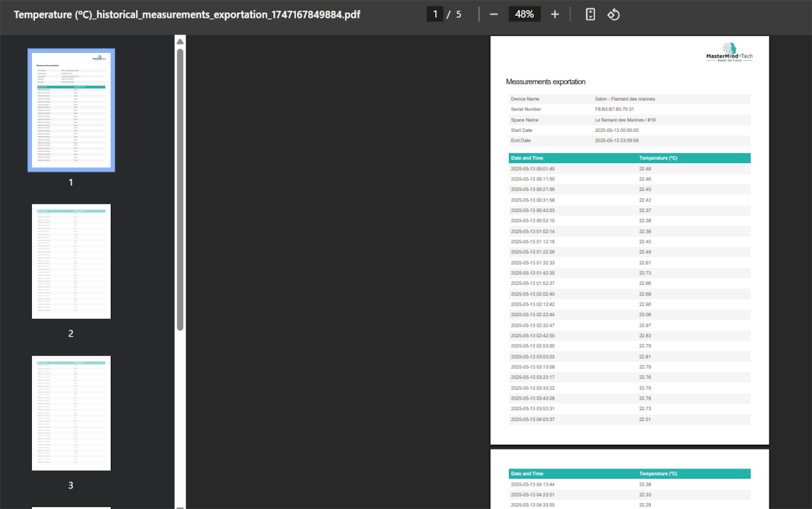Select the 'Salon - Flamant des marines' device name

[625, 99]
